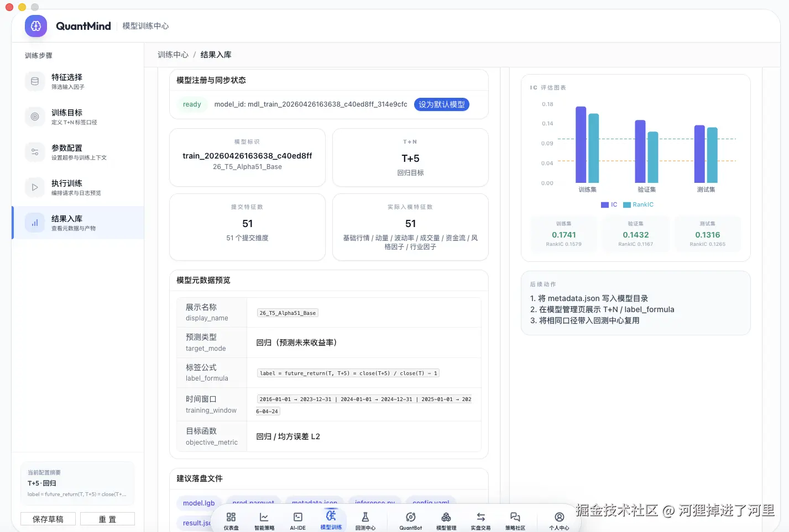The image size is (789, 532).
Task: Select the 特征选择 step icon
Action: pos(35,81)
